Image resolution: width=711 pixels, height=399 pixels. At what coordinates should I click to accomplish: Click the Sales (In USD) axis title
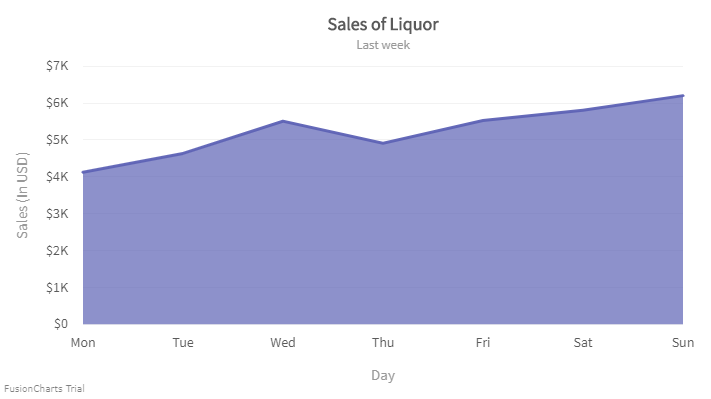22,195
